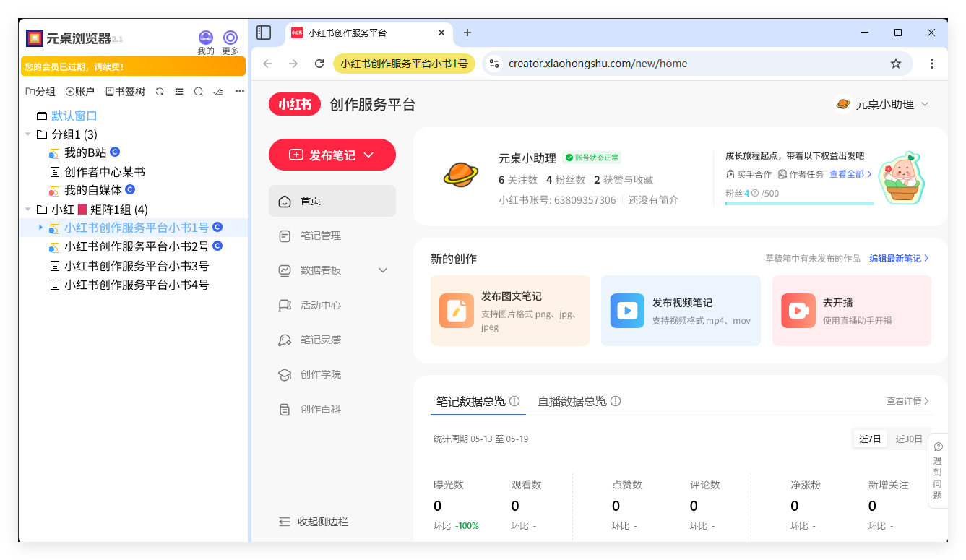
Task: Open the three-dots overflow in the left toolbar
Action: pos(240,92)
